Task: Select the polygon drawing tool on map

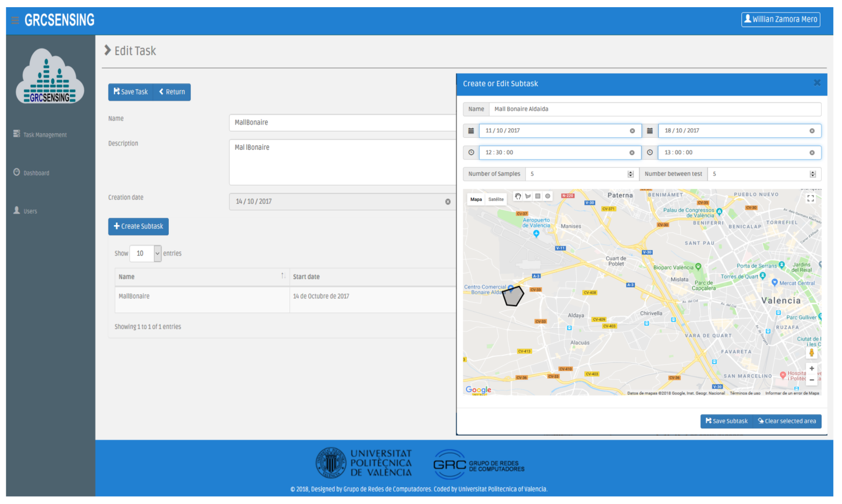Action: [x=528, y=196]
